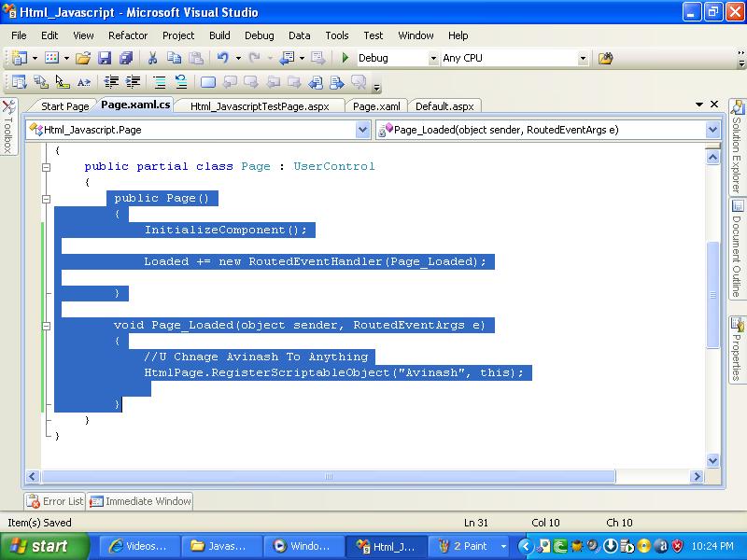Open dropdown arrow next to Add New Item
Viewport: 747px width, 560px height.
pos(66,58)
